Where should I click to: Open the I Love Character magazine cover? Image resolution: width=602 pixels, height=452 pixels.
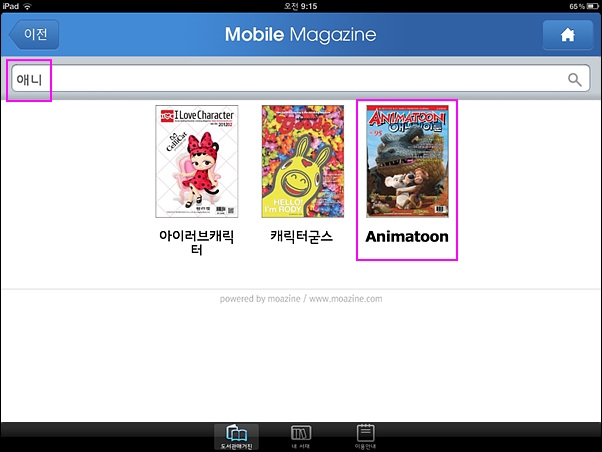coord(197,162)
